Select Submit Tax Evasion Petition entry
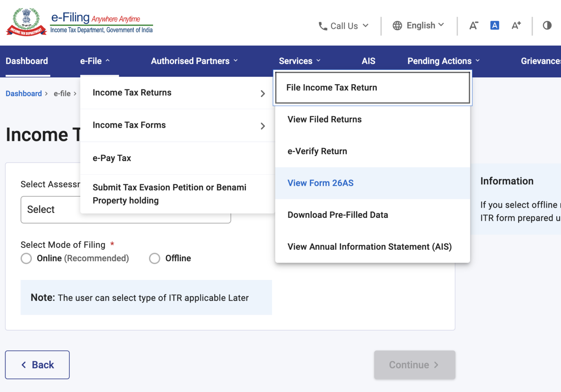Viewport: 561px width, 392px height. tap(178, 194)
